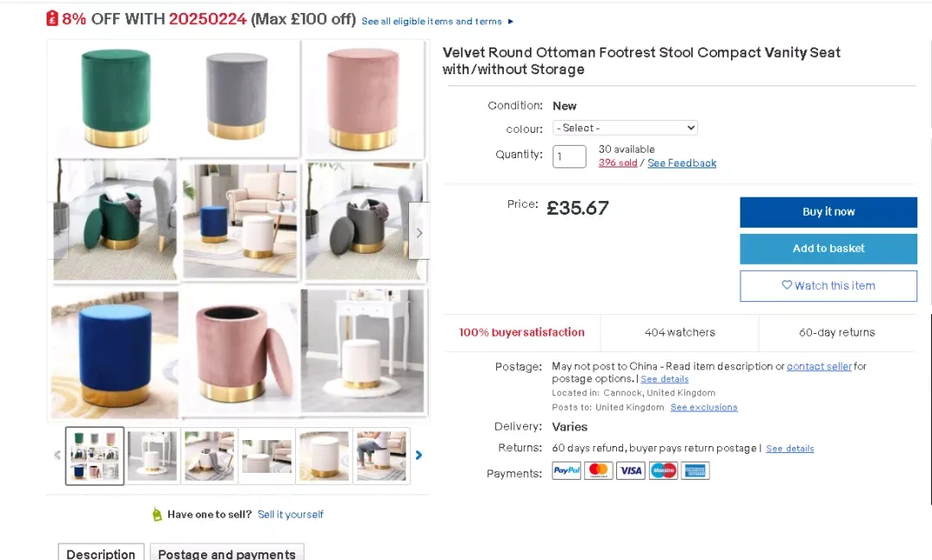Click Add to basket button

pos(828,249)
